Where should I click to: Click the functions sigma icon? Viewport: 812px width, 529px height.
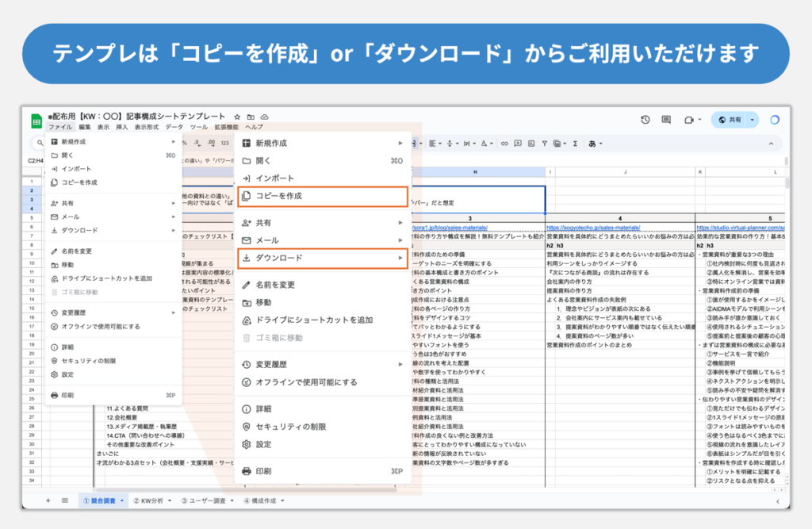576,144
